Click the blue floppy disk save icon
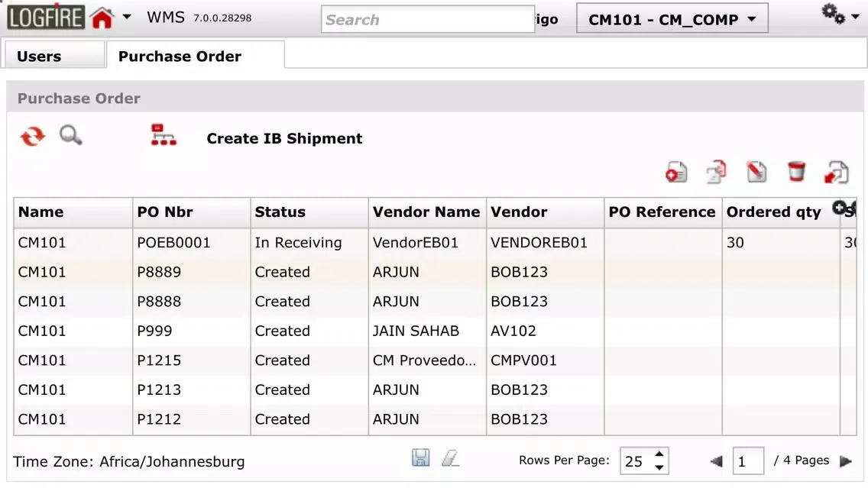The width and height of the screenshot is (868, 488). coord(420,458)
